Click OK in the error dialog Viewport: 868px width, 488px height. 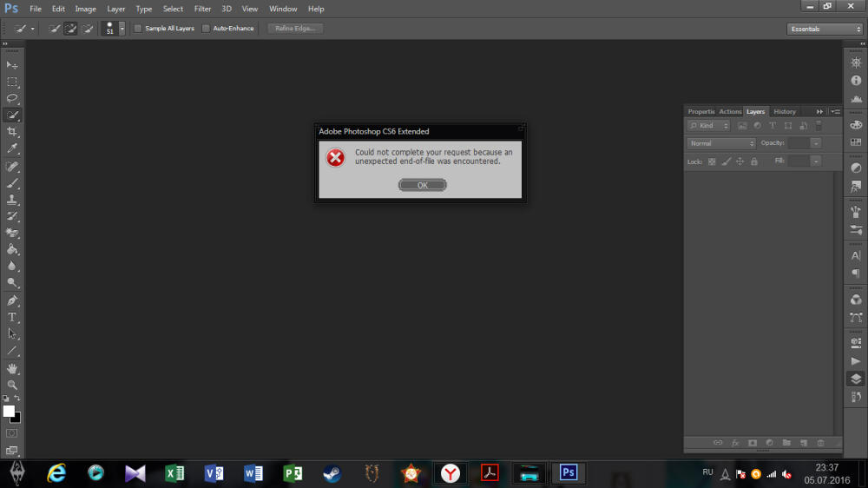coord(423,185)
